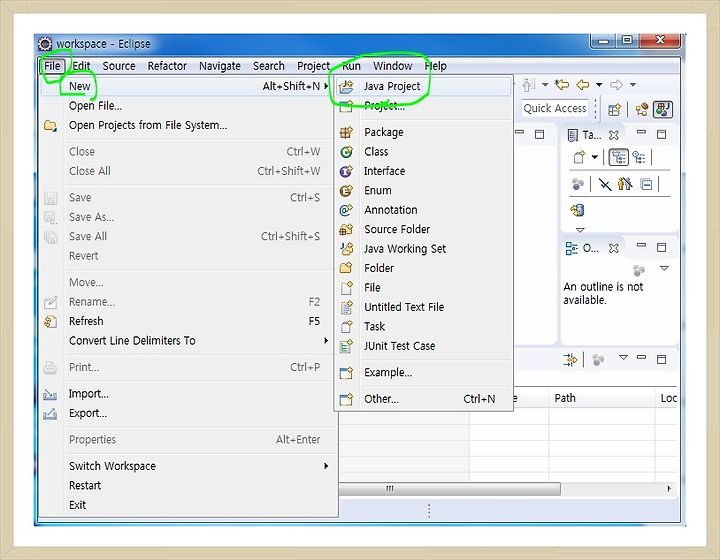Switch to the Java perspective icon
720x560 pixels.
point(663,109)
